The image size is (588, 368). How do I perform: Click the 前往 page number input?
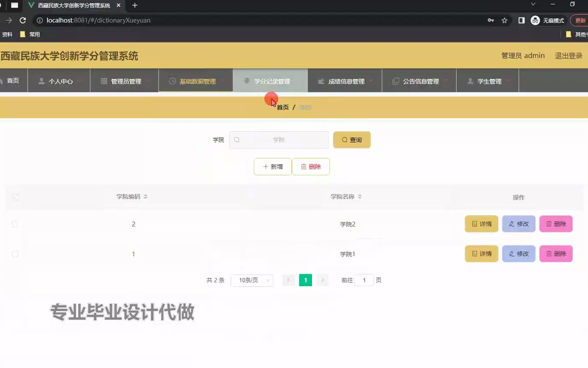tap(364, 280)
